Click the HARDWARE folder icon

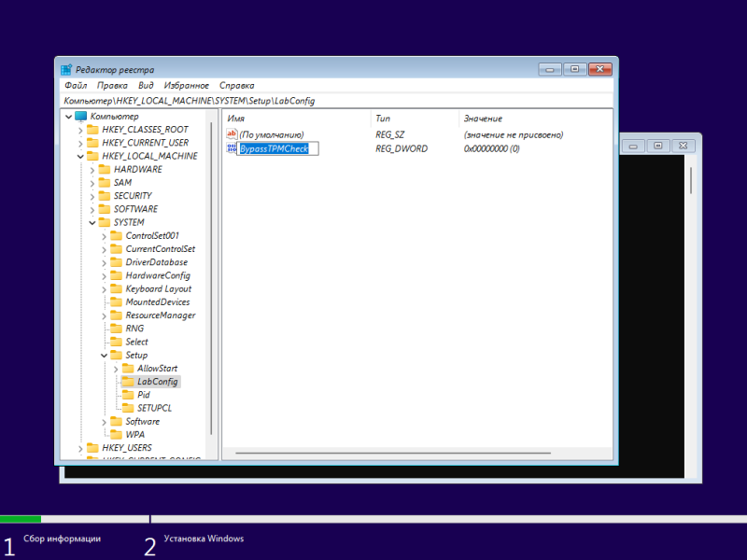tap(105, 170)
